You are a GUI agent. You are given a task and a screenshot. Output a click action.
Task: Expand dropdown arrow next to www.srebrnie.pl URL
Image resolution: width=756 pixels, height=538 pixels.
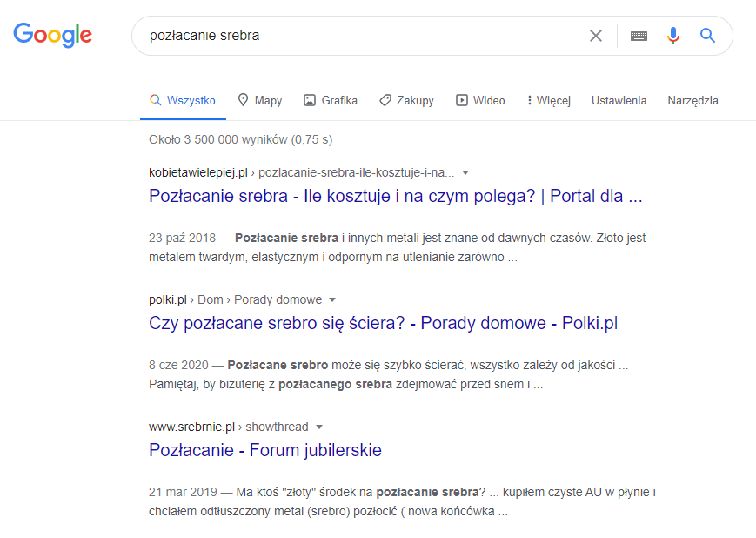(319, 427)
